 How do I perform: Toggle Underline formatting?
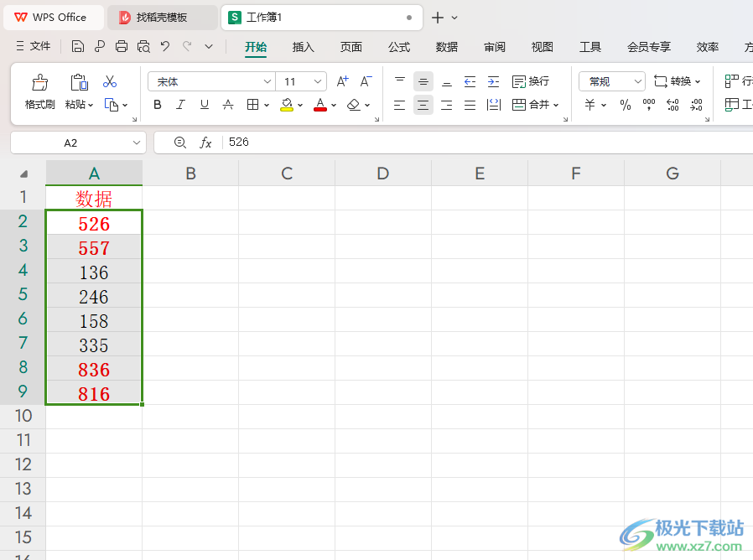click(205, 105)
